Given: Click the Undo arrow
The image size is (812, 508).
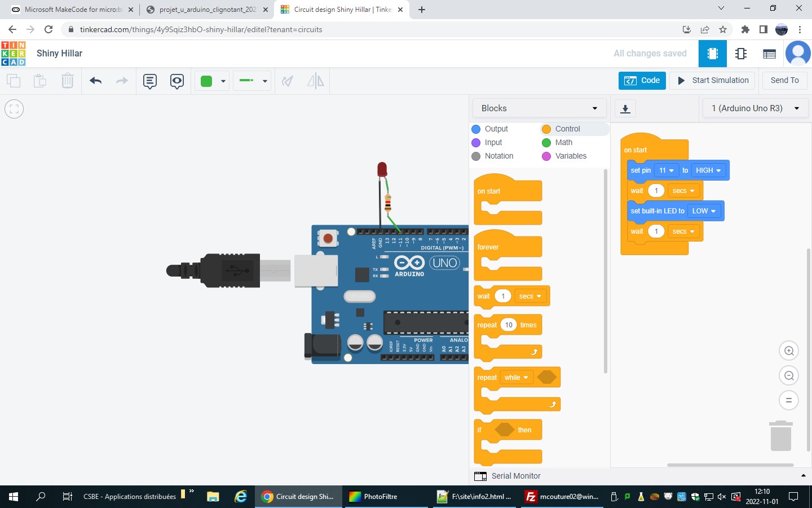Looking at the screenshot, I should click(95, 81).
